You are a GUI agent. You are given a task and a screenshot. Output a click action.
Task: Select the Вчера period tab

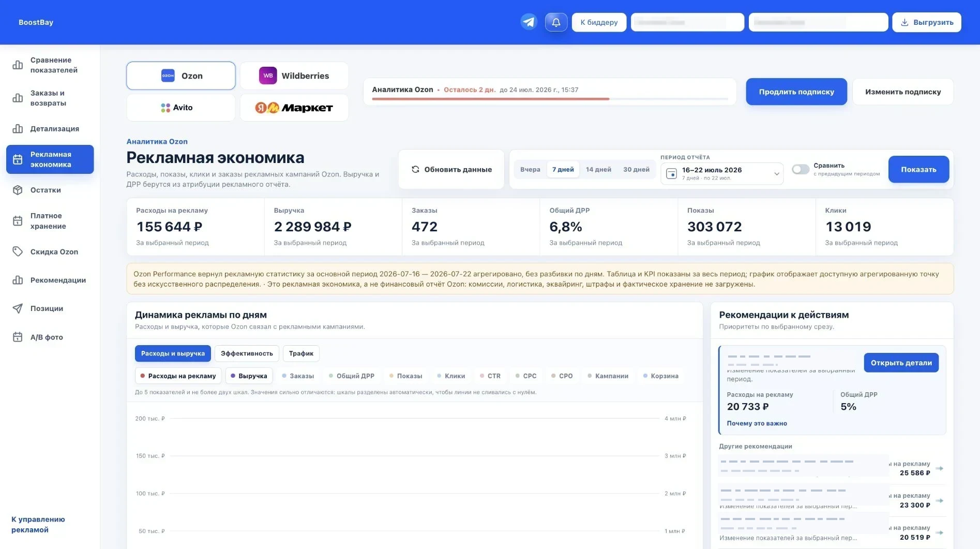[530, 169]
